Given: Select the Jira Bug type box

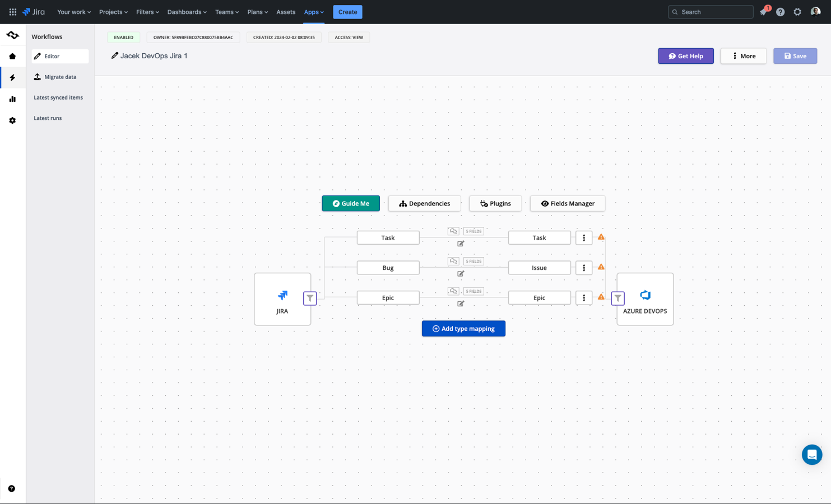Looking at the screenshot, I should (x=388, y=268).
